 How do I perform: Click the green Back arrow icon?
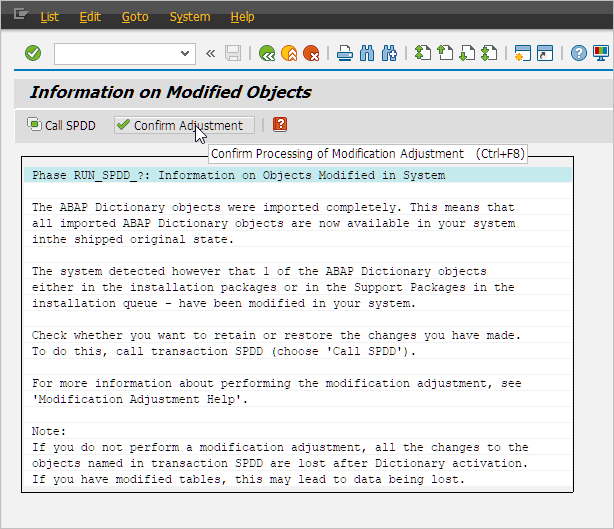point(266,53)
